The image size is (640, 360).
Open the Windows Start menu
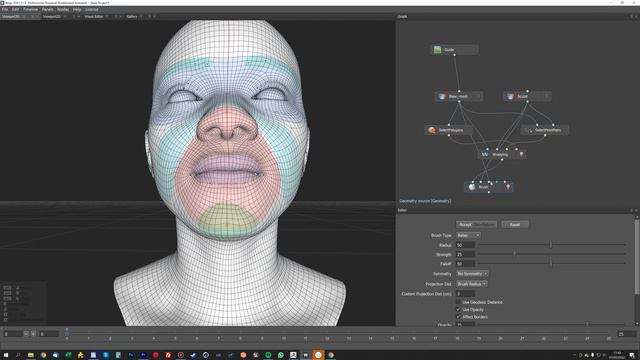pyautogui.click(x=6, y=355)
